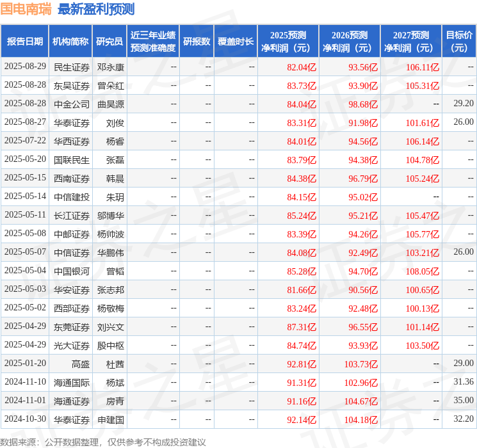Click the 覆盖时长 column header
The width and height of the screenshot is (477, 448).
(x=236, y=42)
